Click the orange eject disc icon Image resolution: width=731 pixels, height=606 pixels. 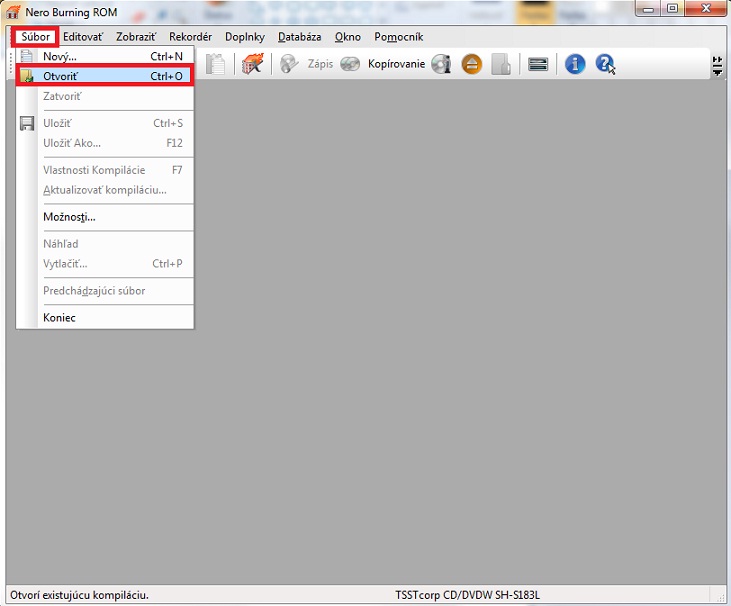coord(472,64)
